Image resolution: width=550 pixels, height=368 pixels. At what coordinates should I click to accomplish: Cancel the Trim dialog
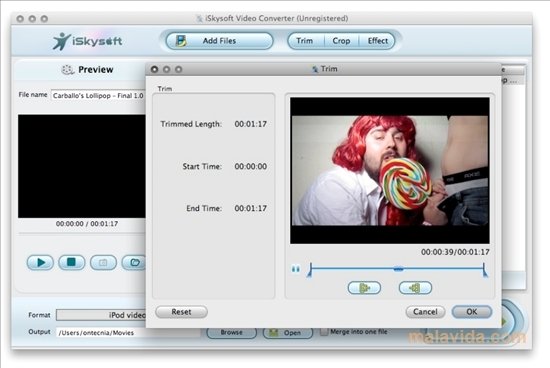click(425, 312)
